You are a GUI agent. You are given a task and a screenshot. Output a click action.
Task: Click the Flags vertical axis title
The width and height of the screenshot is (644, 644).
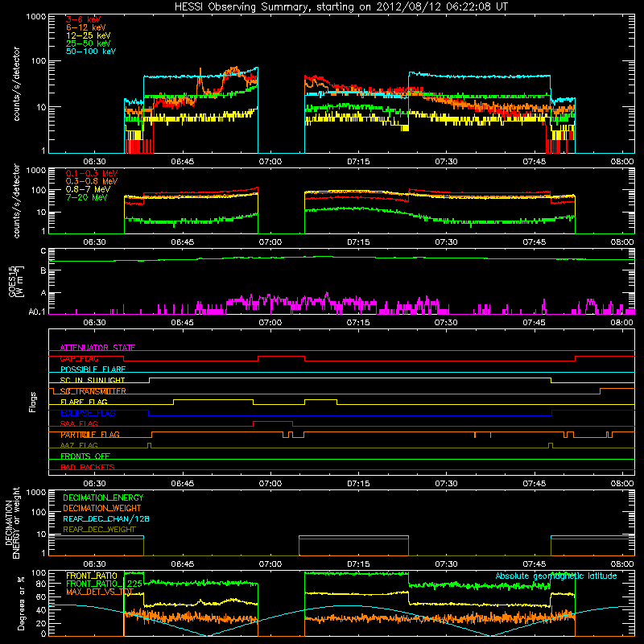coord(33,402)
